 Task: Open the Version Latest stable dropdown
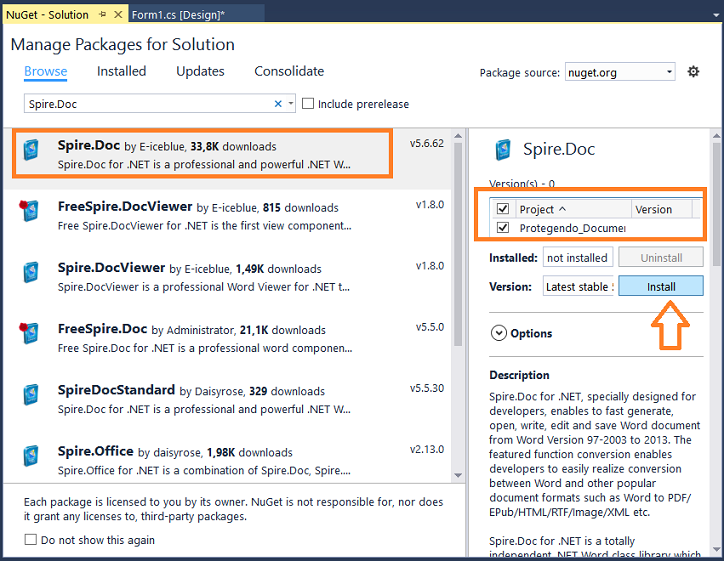(x=578, y=286)
